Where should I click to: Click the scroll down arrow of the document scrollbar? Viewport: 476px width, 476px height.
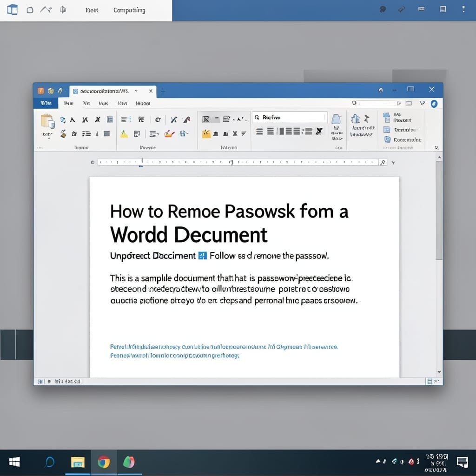[x=439, y=371]
